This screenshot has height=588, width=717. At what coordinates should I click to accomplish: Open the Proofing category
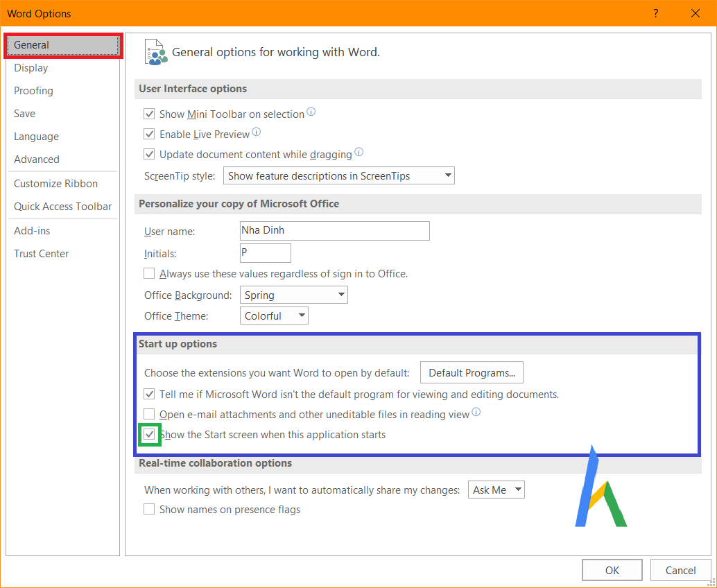tap(62, 91)
